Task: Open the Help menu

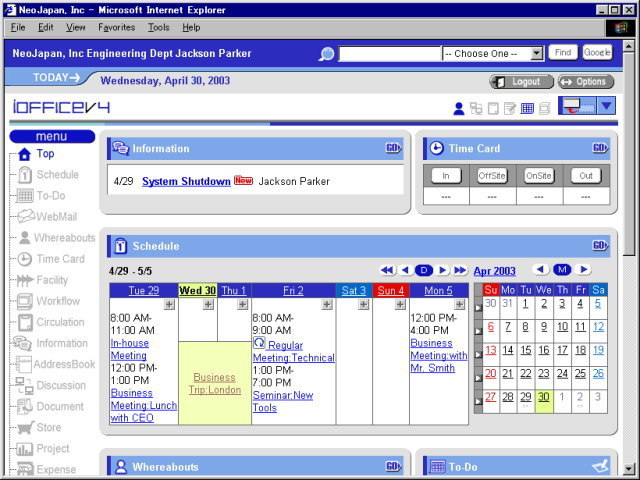Action: point(191,27)
